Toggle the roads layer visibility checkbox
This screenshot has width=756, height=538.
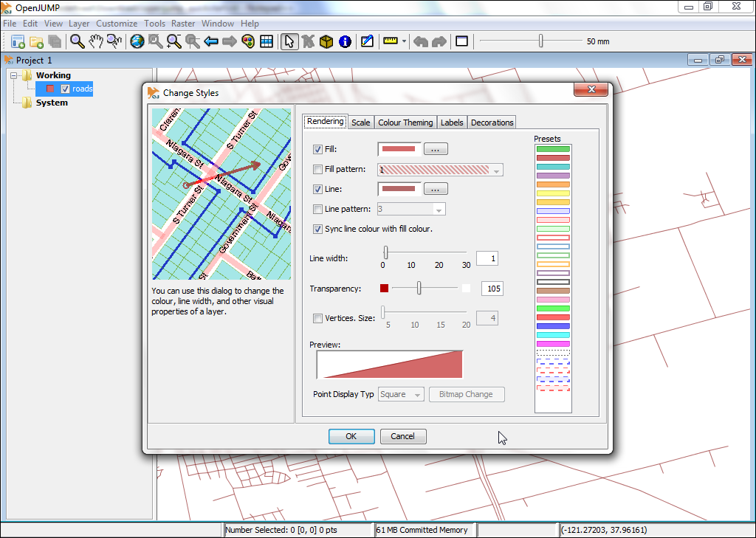pos(66,89)
